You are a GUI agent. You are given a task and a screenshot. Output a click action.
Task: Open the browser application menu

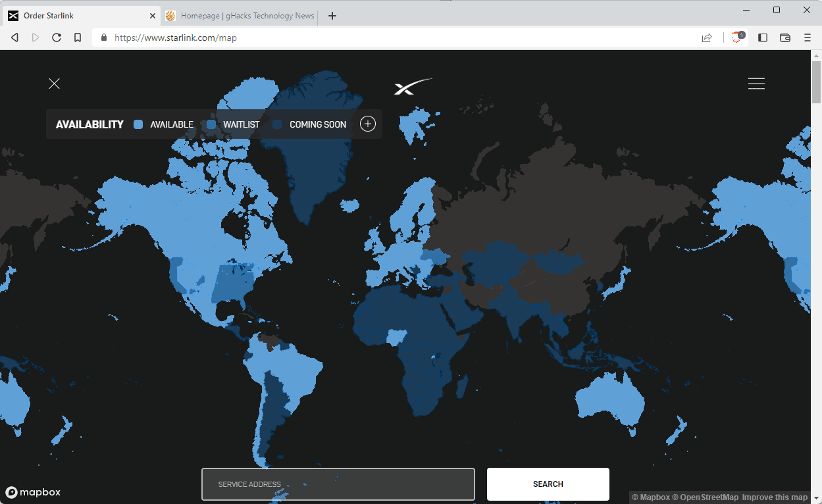point(808,38)
